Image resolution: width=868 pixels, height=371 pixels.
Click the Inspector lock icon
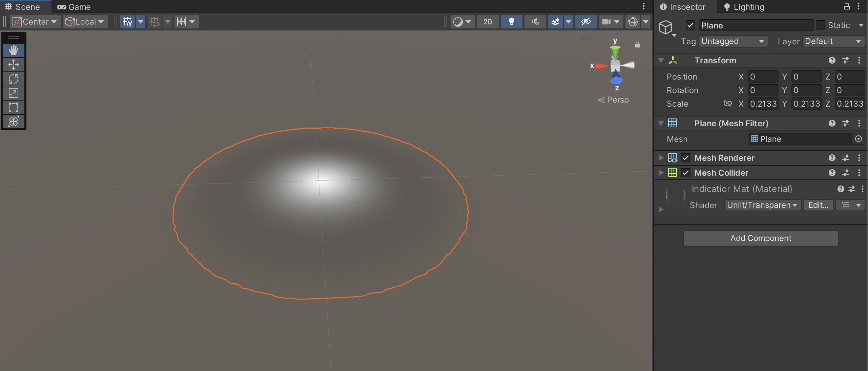(847, 6)
